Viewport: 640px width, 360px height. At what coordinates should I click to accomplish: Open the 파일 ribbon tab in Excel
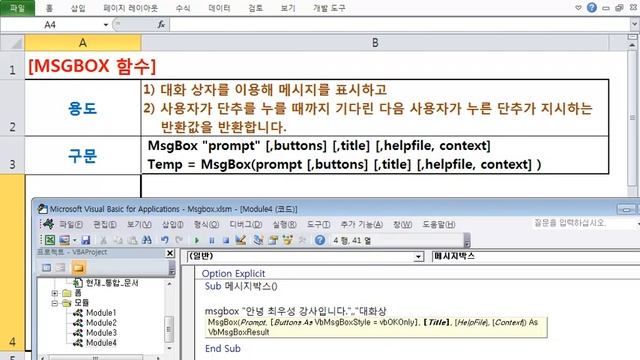[17, 8]
